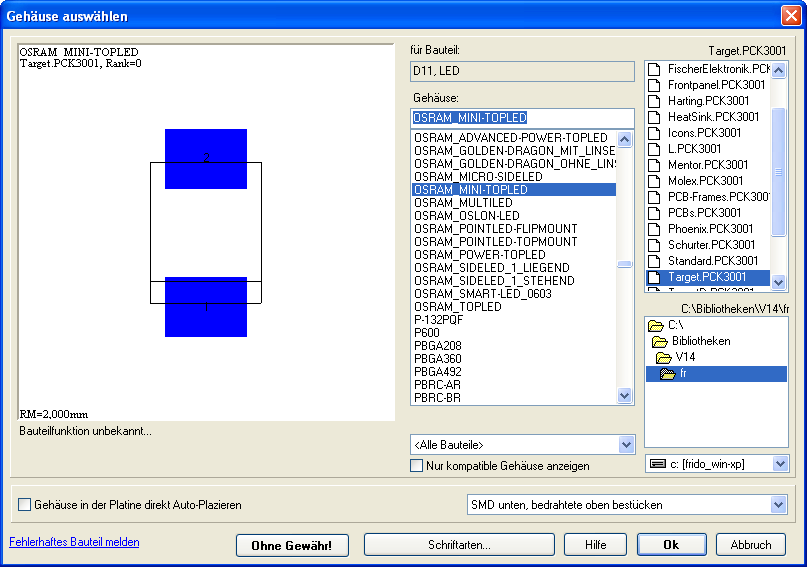Open the Bibliotheken folder icon

pyautogui.click(x=660, y=341)
